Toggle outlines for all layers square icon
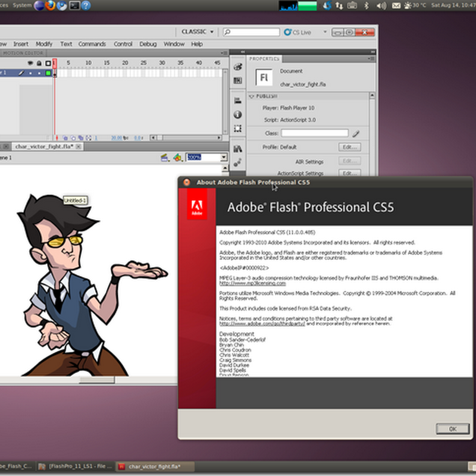Viewport: 476px width, 476px height. [48, 63]
